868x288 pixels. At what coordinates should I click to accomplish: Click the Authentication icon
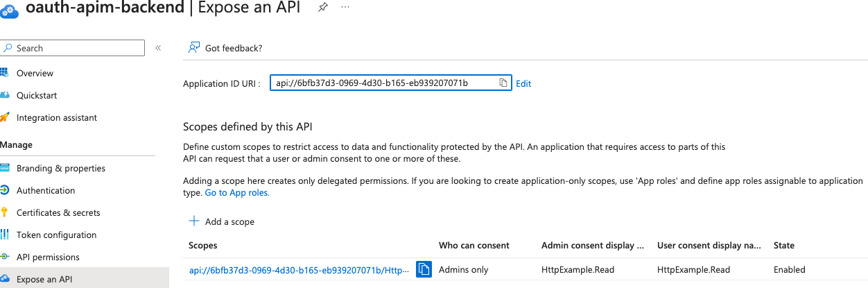(5, 190)
